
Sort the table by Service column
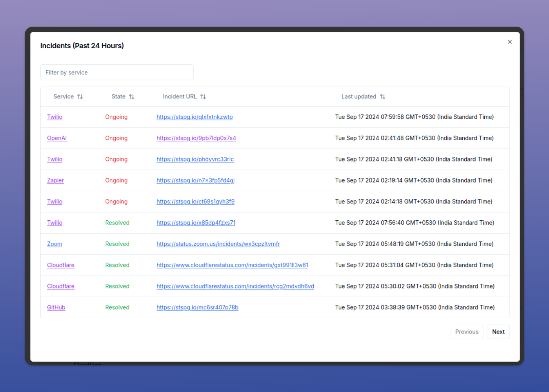pyautogui.click(x=80, y=96)
